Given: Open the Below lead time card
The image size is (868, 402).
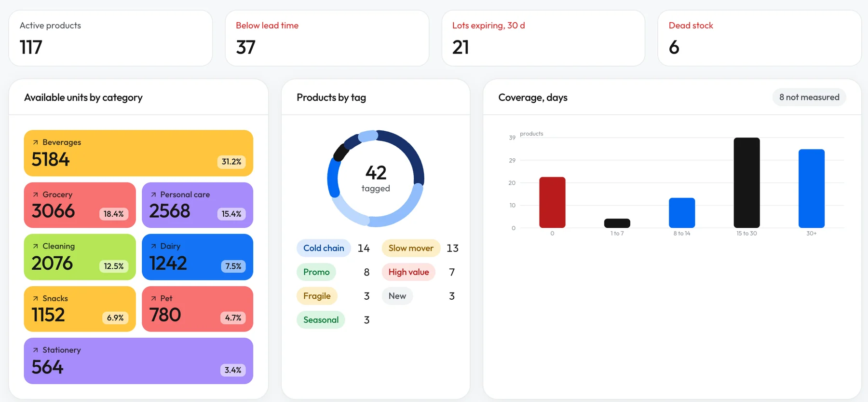Looking at the screenshot, I should point(327,38).
